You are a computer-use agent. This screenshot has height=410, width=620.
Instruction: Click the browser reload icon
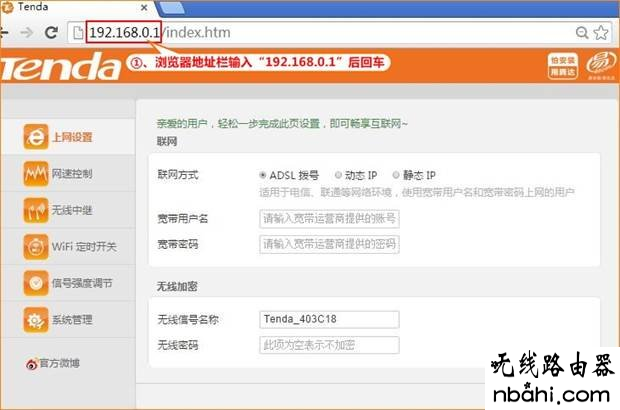pyautogui.click(x=51, y=32)
